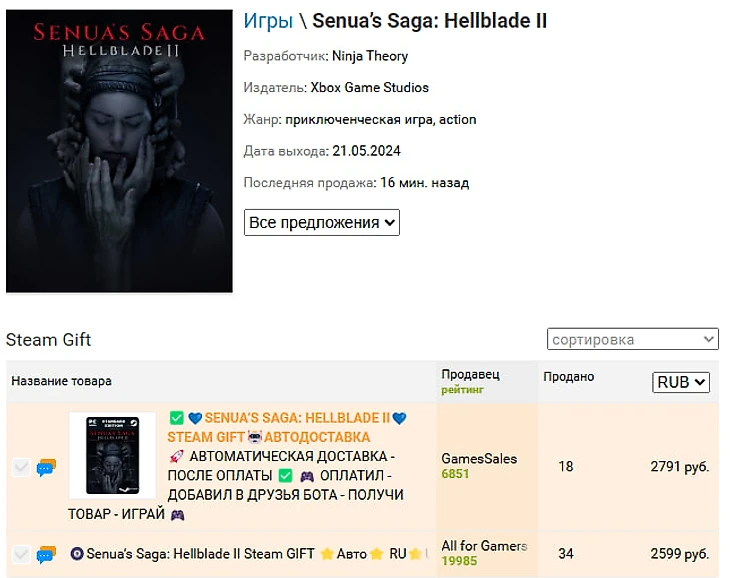Click the green checkmark icon before the SENUA'S SAGA title
The height and width of the screenshot is (578, 730).
click(x=176, y=418)
